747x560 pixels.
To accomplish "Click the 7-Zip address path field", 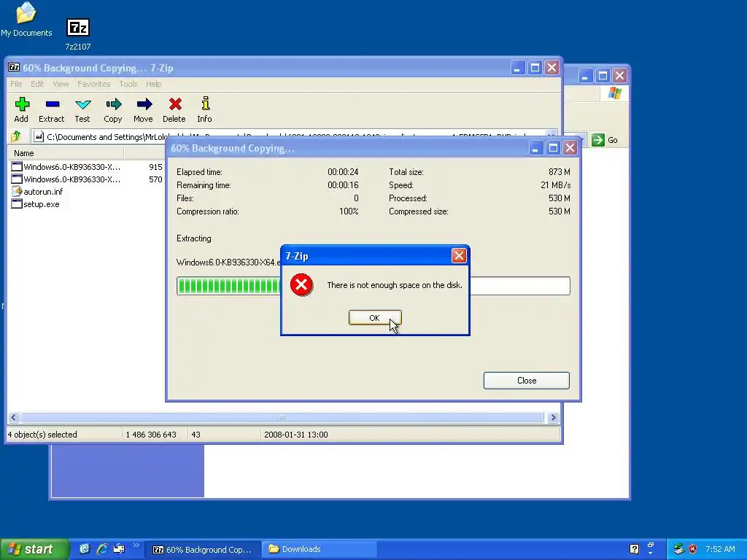I will pyautogui.click(x=294, y=136).
